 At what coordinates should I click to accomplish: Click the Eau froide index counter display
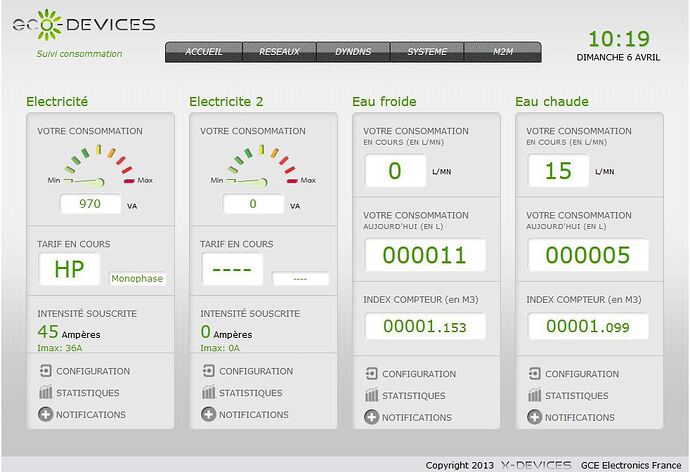[x=425, y=326]
